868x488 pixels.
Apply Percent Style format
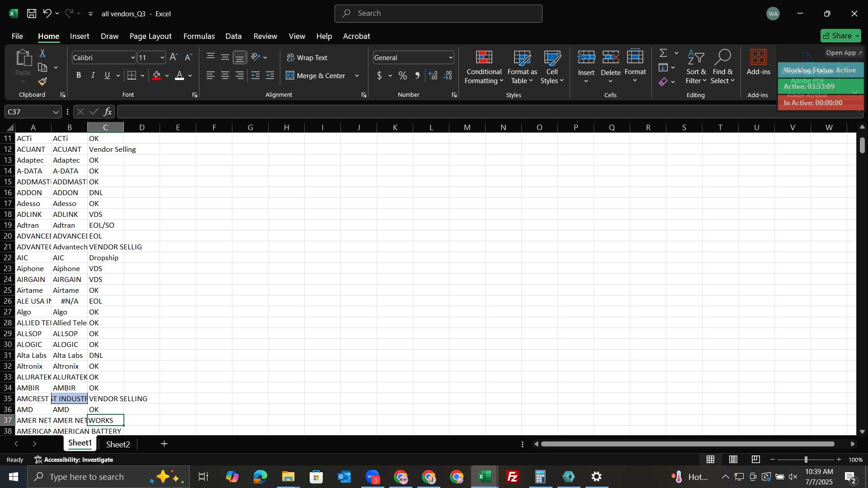402,75
